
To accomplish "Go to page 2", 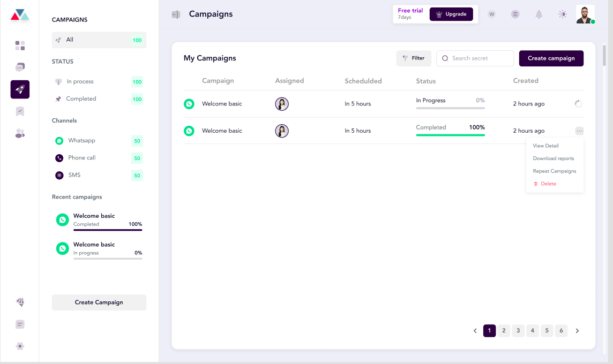I will point(504,331).
